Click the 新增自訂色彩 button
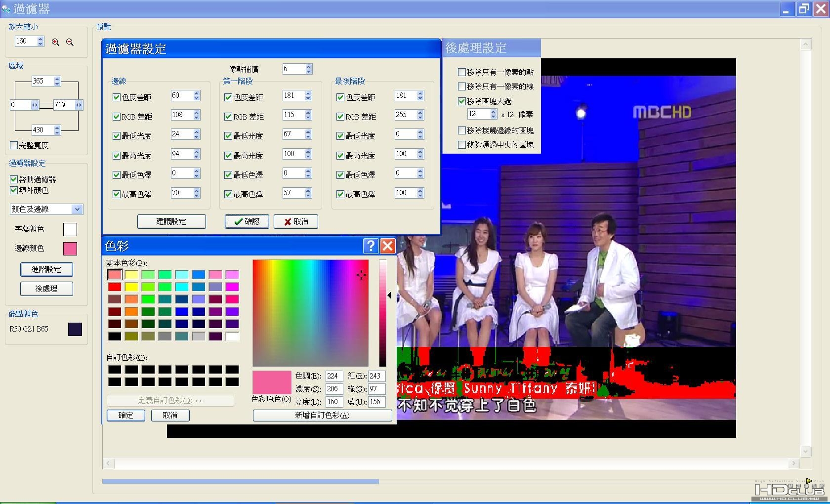The image size is (830, 504). coord(322,415)
